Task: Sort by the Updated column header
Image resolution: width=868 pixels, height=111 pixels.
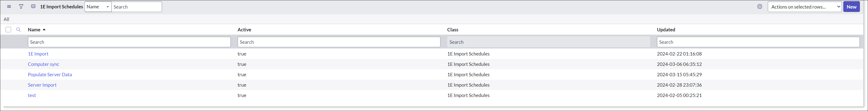Action: (666, 30)
